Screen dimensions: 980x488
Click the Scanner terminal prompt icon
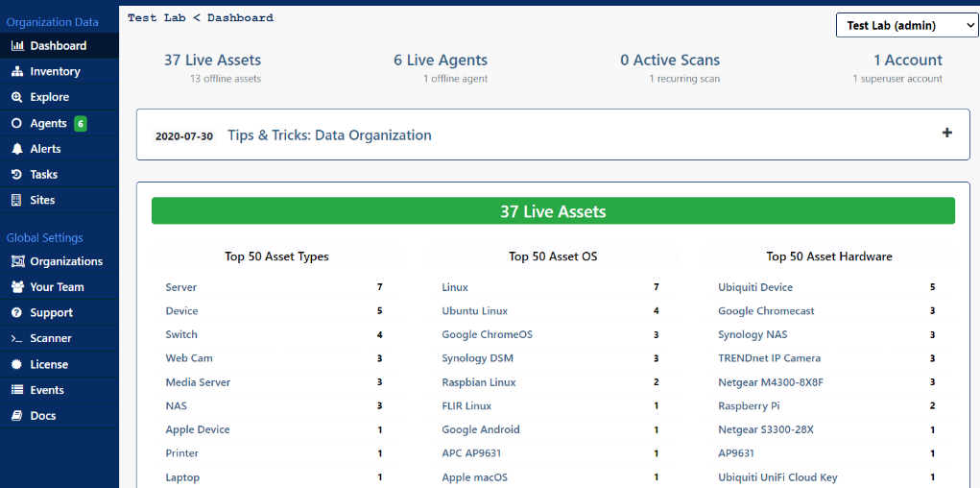(17, 338)
